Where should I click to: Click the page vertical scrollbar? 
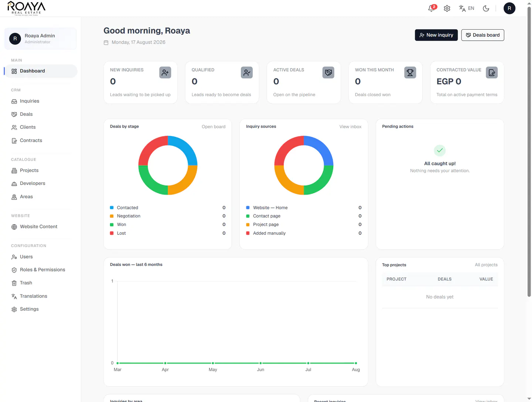[529, 152]
